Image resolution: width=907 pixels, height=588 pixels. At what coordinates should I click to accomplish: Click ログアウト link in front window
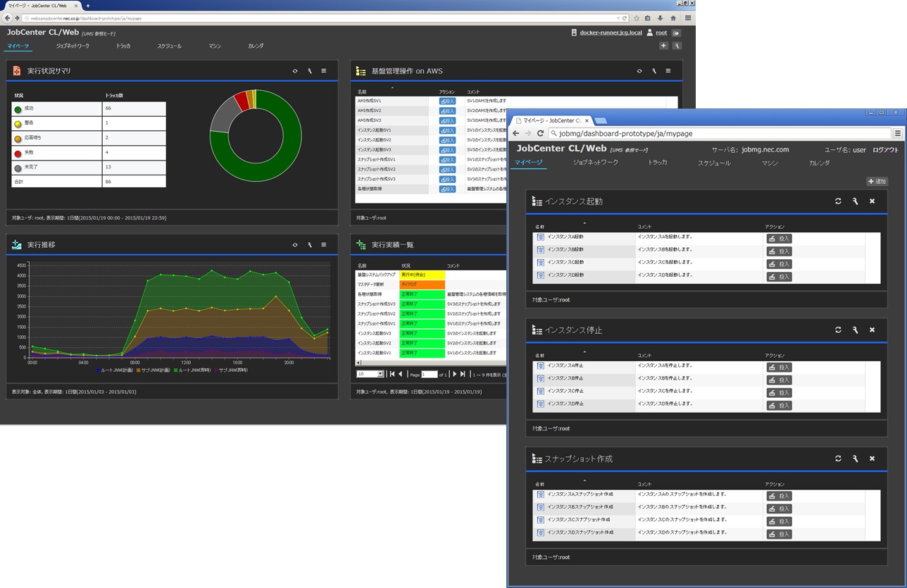pos(885,150)
